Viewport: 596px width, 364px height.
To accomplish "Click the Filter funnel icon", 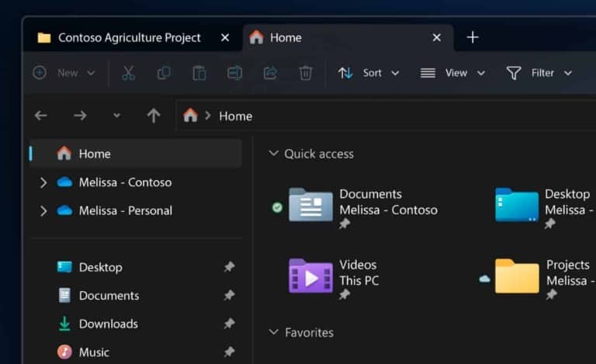I will 514,73.
